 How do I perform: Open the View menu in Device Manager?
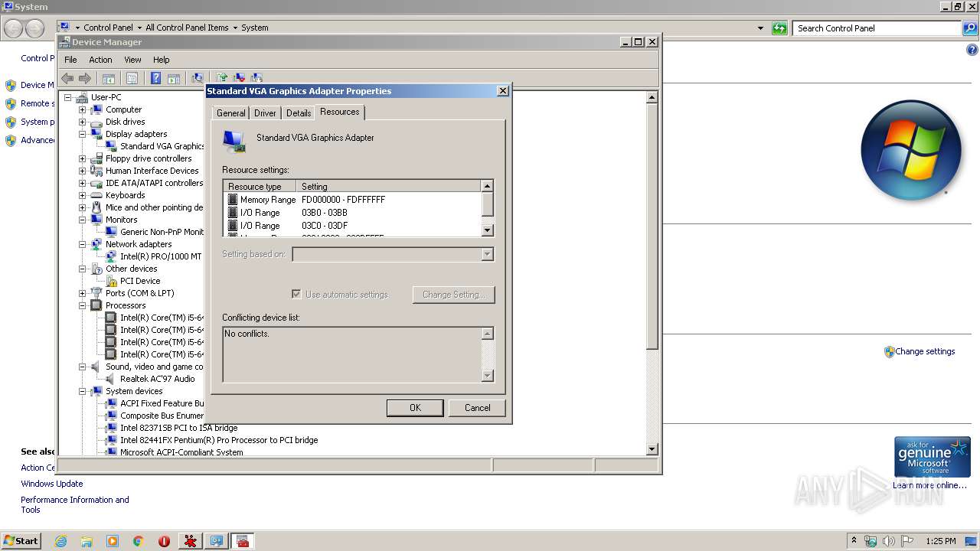(x=132, y=60)
